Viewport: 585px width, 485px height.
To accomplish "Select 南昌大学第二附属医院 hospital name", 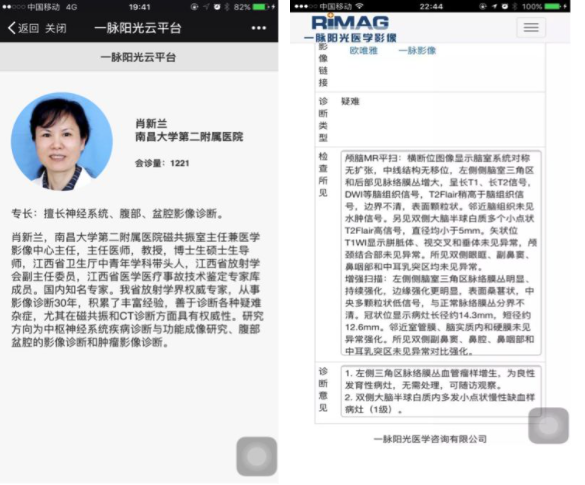I will tap(189, 137).
